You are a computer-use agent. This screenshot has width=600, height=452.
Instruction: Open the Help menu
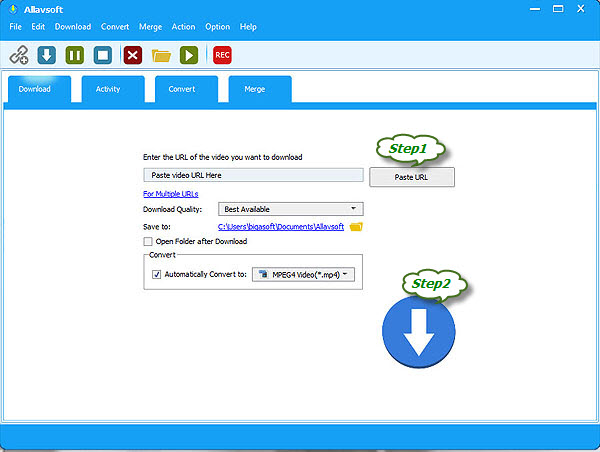pos(248,27)
